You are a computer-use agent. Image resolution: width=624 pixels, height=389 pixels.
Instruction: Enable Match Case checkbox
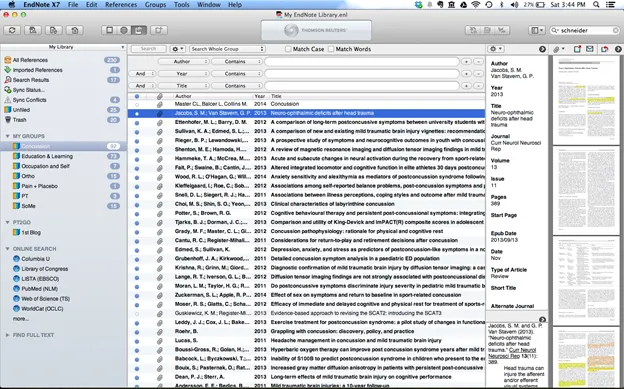coord(288,49)
